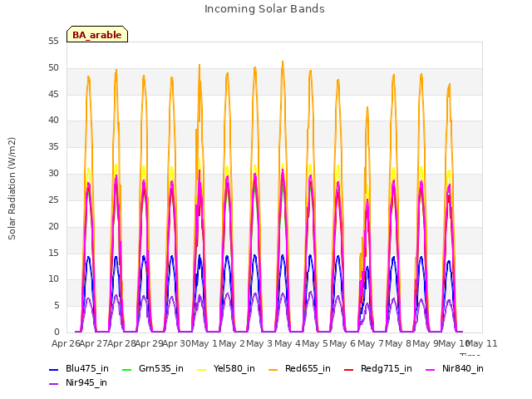Click the 35 y-axis tick label
The height and width of the screenshot is (399, 532).
coord(53,147)
